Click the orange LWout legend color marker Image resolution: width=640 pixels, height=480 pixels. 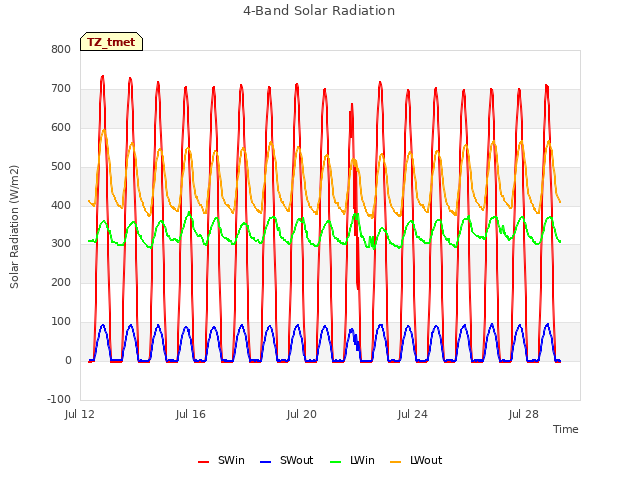(396, 462)
